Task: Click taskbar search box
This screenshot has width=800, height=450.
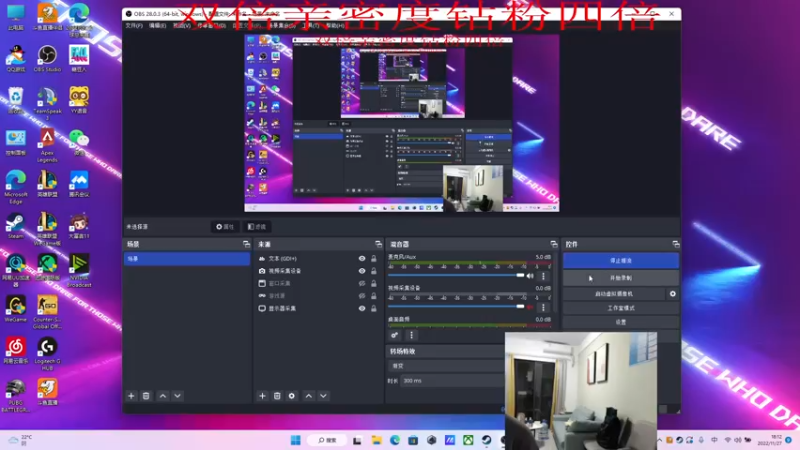Action: [327, 440]
